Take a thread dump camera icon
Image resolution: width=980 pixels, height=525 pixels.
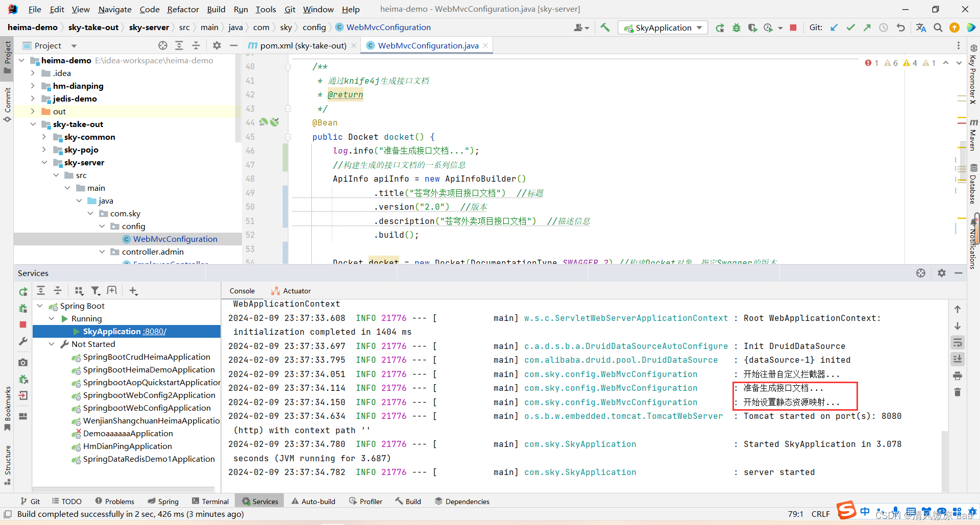click(23, 362)
